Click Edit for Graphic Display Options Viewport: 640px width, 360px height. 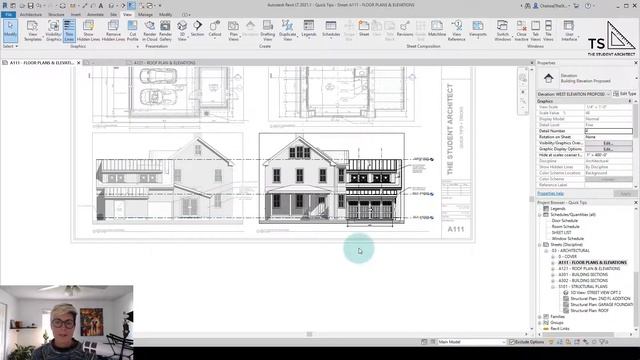pos(608,149)
